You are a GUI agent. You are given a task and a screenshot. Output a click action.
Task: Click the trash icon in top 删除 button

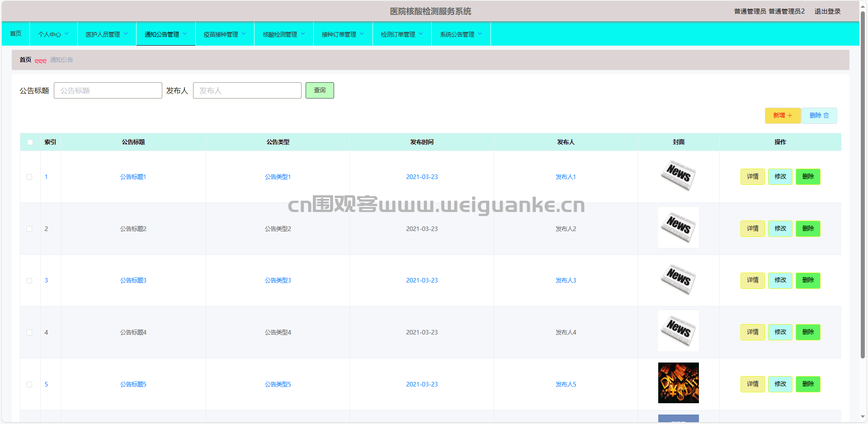[x=826, y=116]
